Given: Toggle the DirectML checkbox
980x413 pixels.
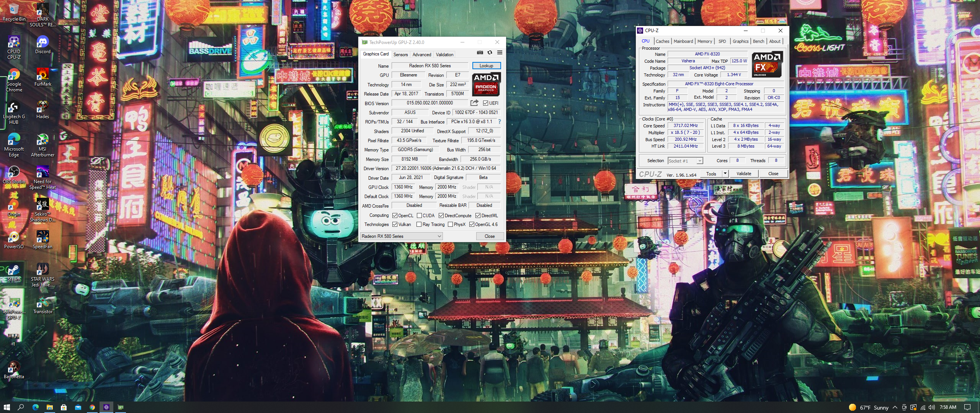Looking at the screenshot, I should (478, 216).
